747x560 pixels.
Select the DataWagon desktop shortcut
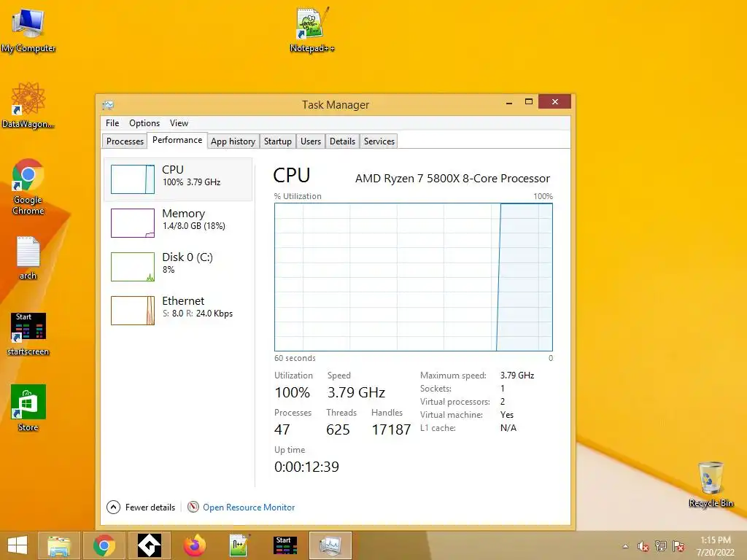coord(28,105)
